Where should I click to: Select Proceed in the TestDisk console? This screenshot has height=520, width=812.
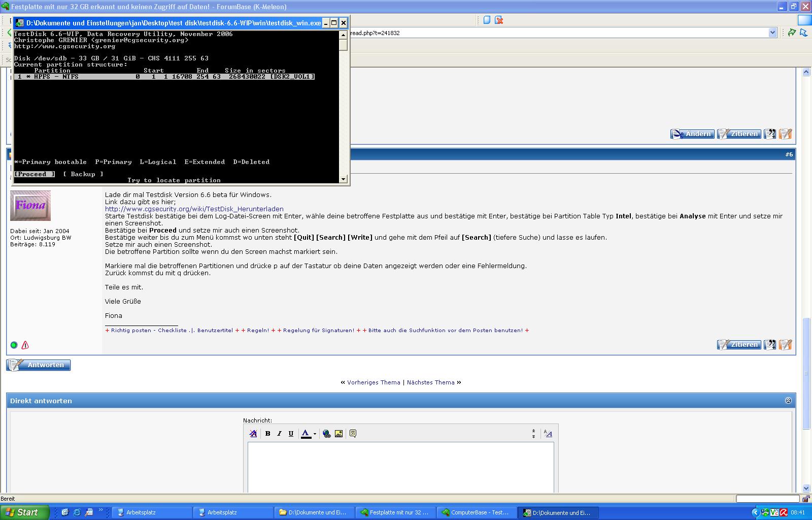click(x=35, y=174)
